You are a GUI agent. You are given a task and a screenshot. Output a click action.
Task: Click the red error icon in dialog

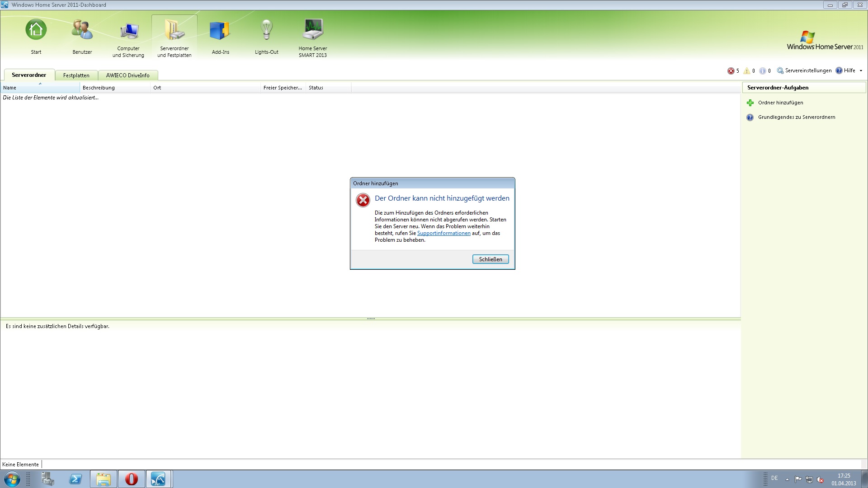pos(363,200)
